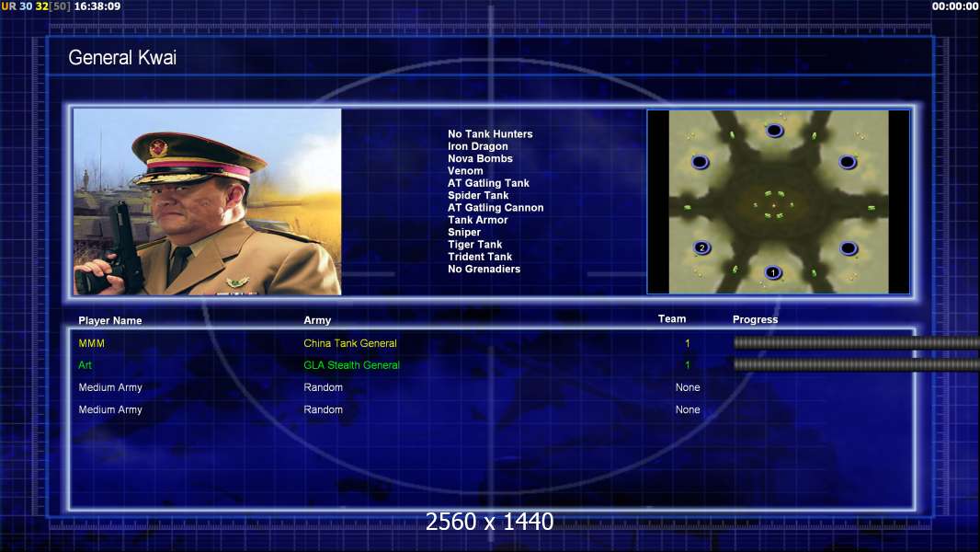The width and height of the screenshot is (980, 552).
Task: Select 'No Tank Hunters' in the list
Action: 490,133
